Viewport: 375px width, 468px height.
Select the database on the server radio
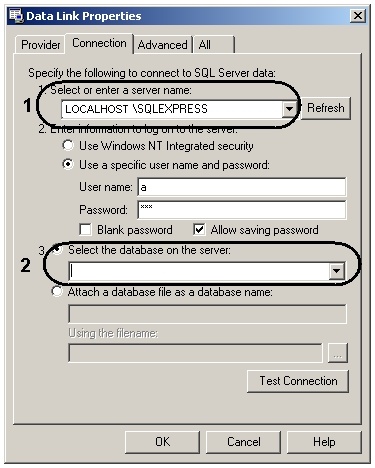[57, 250]
